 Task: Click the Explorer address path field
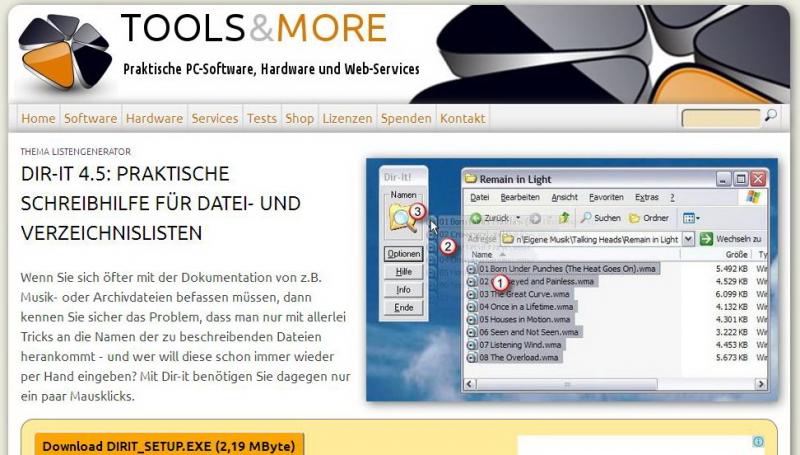tap(591, 239)
